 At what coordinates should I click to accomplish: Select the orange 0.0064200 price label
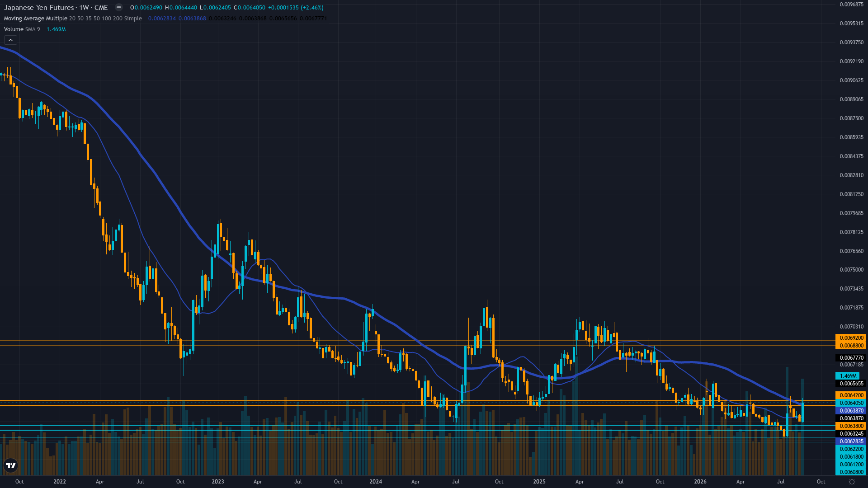pos(850,395)
